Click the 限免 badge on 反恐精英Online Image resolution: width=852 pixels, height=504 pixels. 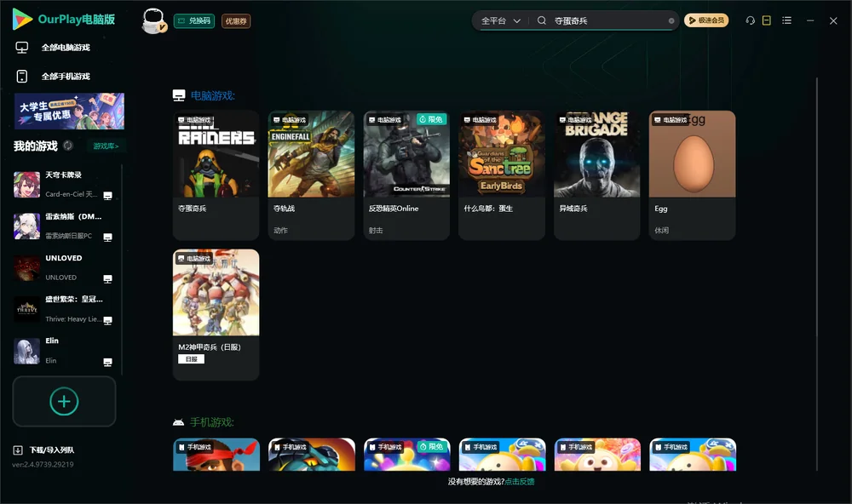431,119
